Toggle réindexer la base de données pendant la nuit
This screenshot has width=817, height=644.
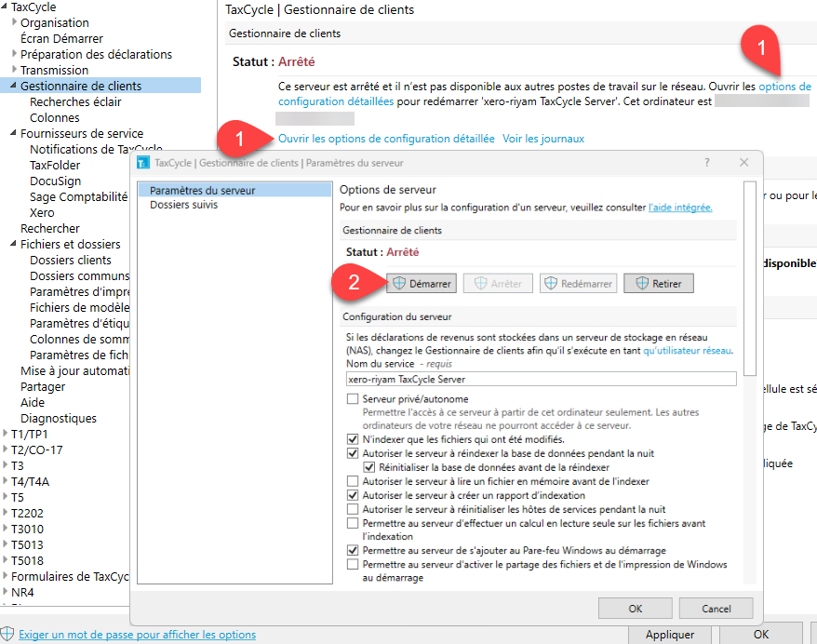[x=353, y=453]
